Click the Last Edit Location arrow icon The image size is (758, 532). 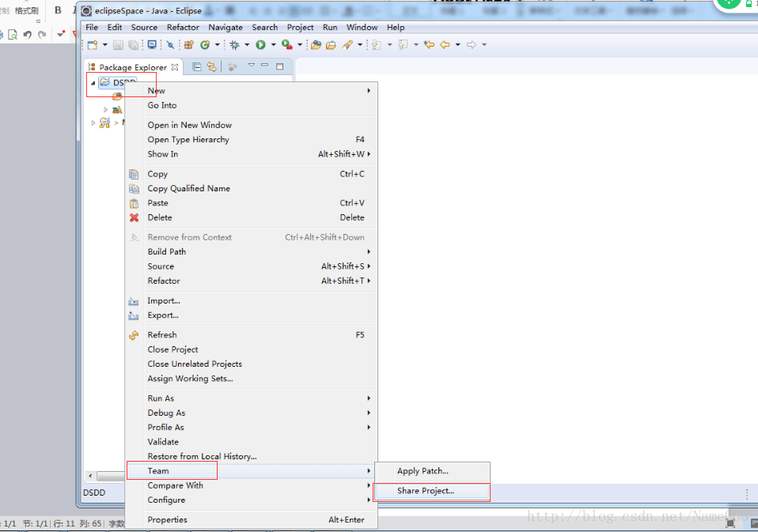[429, 45]
